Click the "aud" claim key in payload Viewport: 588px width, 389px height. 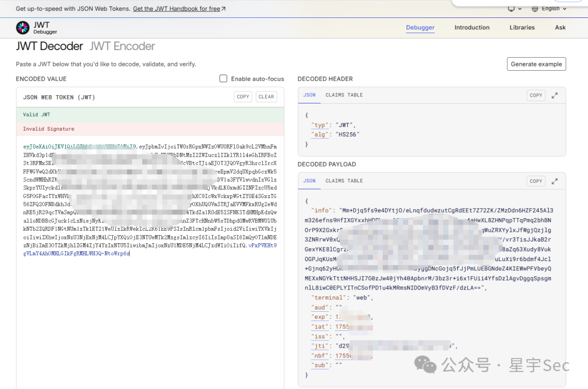point(321,308)
